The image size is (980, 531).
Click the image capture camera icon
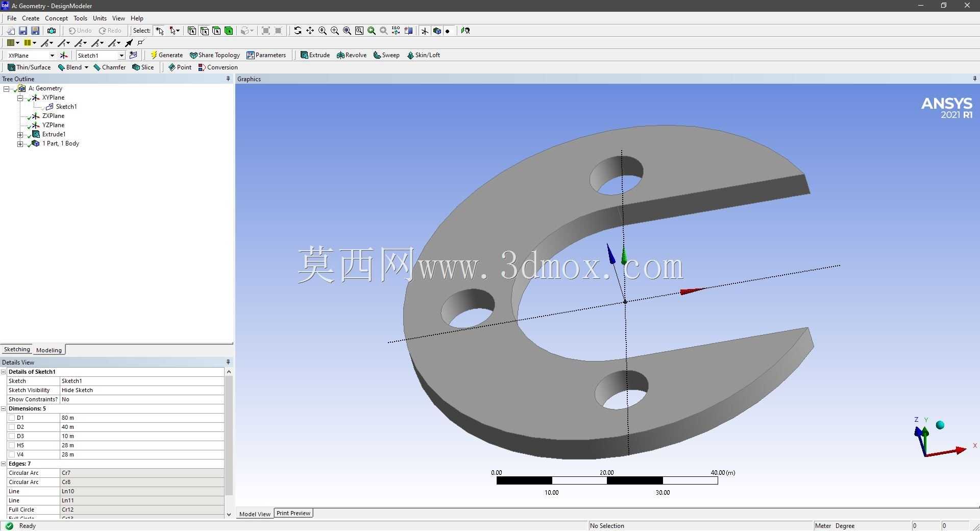click(52, 31)
